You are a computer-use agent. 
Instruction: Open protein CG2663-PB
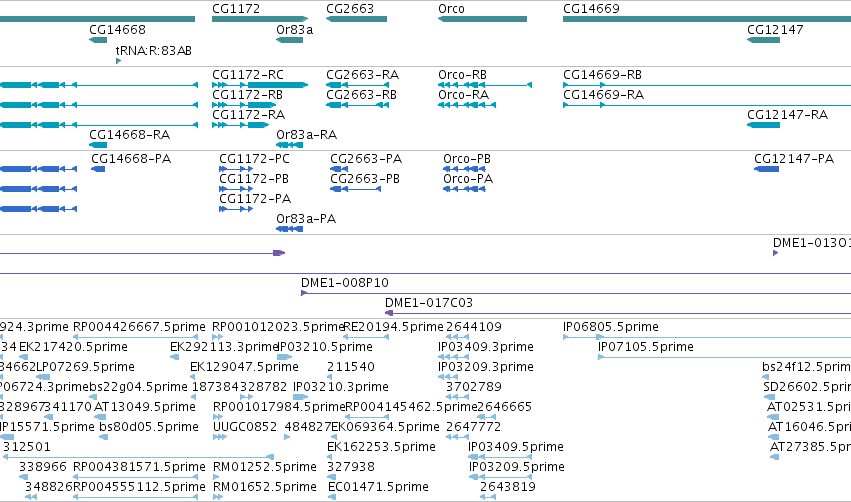click(365, 179)
